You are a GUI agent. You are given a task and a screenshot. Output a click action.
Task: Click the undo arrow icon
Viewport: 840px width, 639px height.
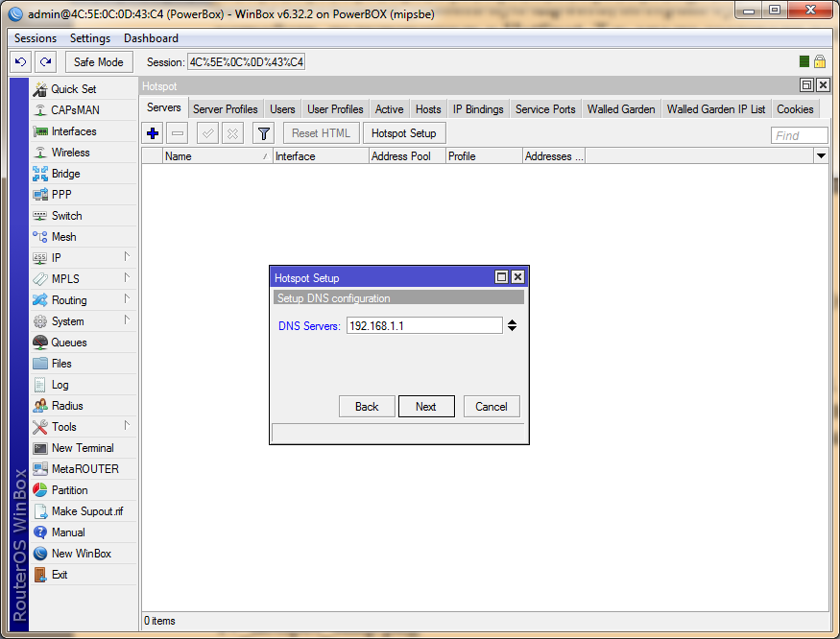(x=20, y=62)
